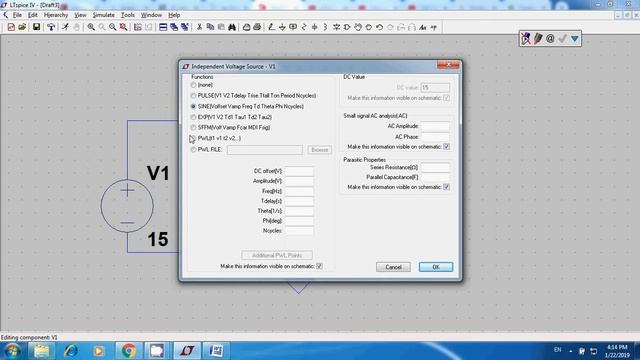Screen dimensions: 640x360
Task: Open the Control Panel hammer icon
Action: (51, 27)
